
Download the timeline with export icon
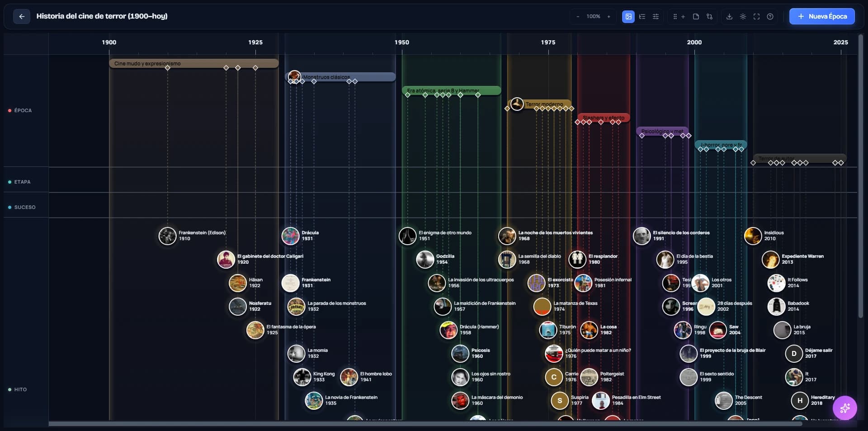click(729, 17)
